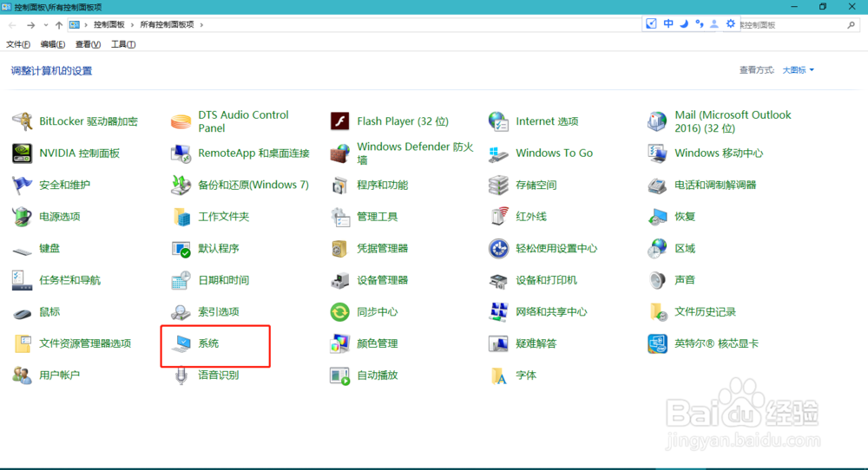This screenshot has height=470, width=868.
Task: Click 任务栏和导航 link
Action: click(x=69, y=280)
